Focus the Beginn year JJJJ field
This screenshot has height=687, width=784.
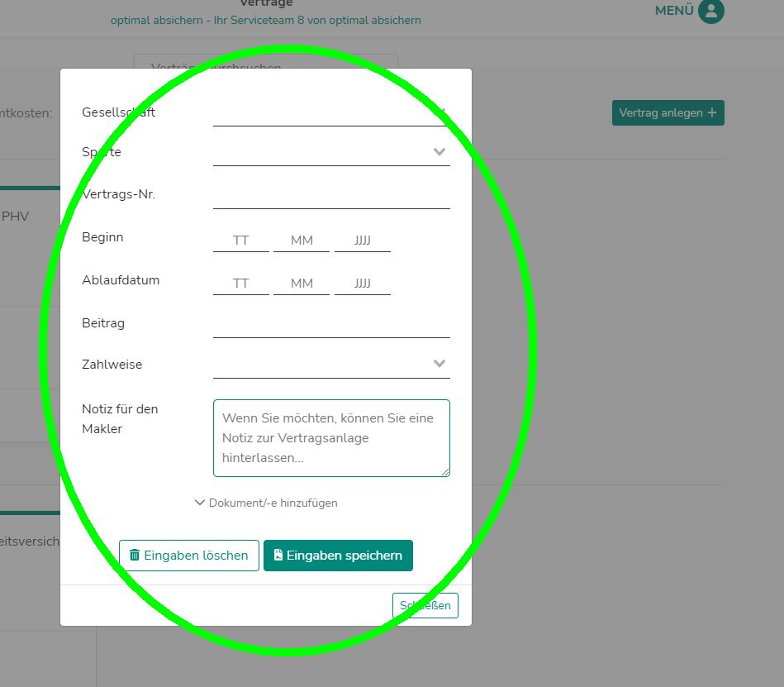coord(363,241)
